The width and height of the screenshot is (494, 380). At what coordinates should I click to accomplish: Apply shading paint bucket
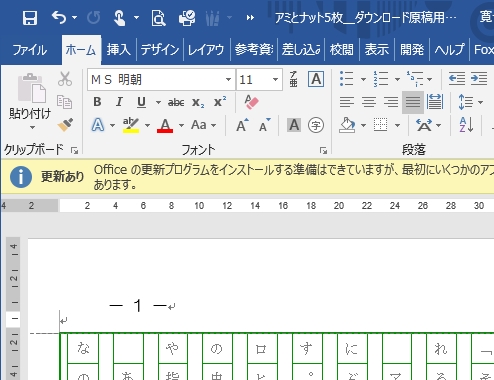pyautogui.click(x=347, y=125)
